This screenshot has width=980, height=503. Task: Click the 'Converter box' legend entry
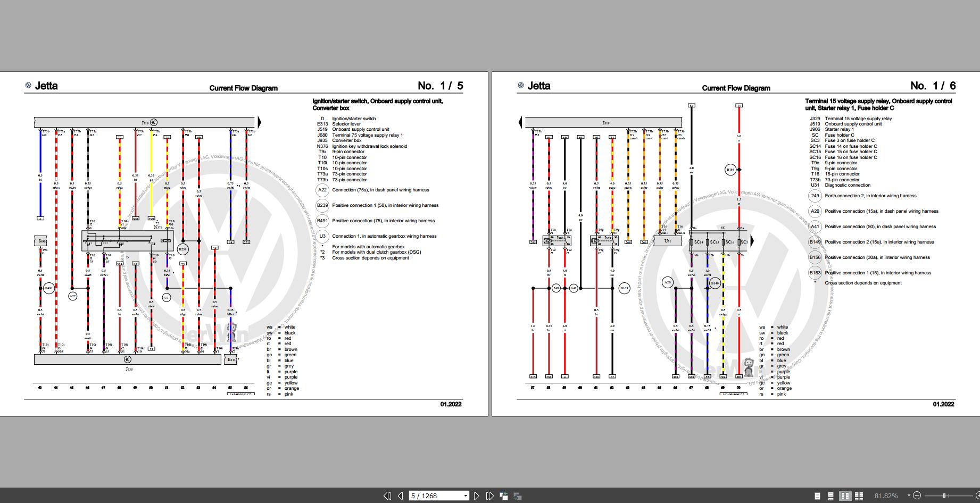point(347,140)
